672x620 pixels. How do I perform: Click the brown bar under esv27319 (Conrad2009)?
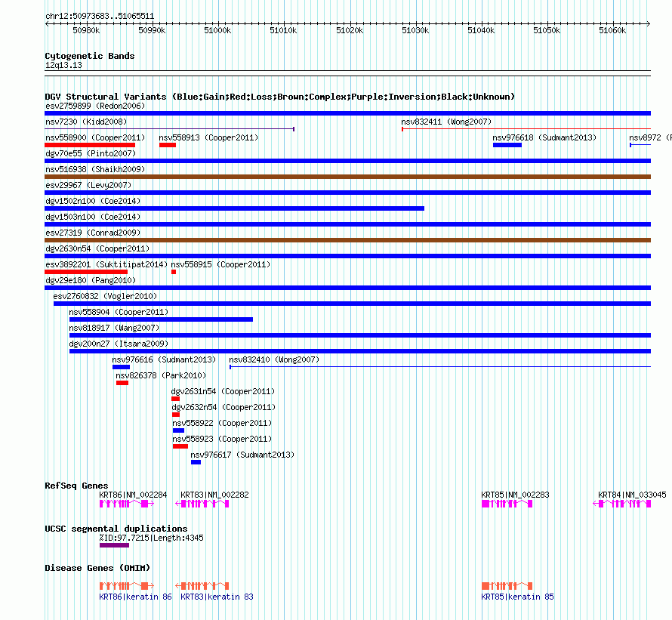pyautogui.click(x=347, y=240)
